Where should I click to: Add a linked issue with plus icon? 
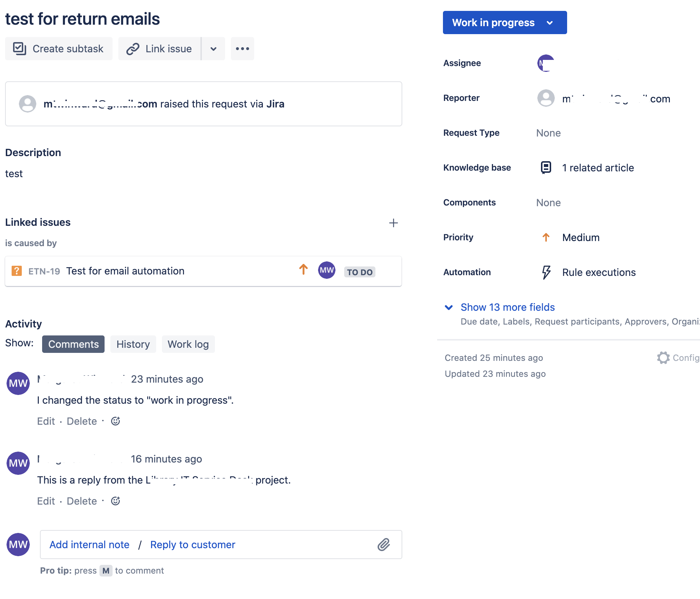[394, 223]
